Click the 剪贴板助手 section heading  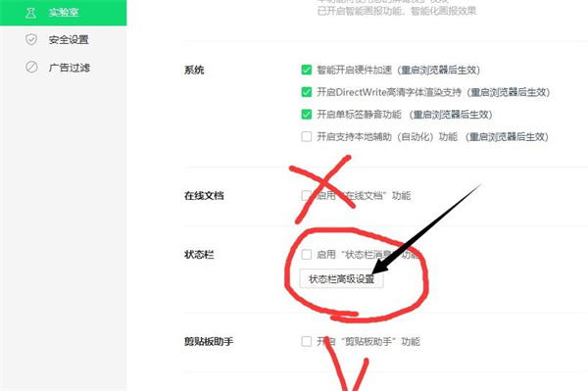click(x=209, y=342)
